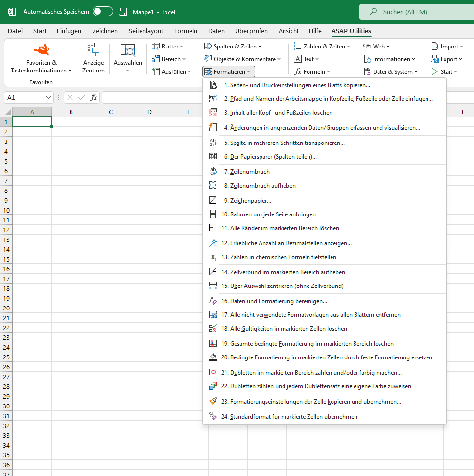Screen dimensions: 474x476
Task: Choose menu item 7. Zeilenumbruch
Action: (324, 171)
